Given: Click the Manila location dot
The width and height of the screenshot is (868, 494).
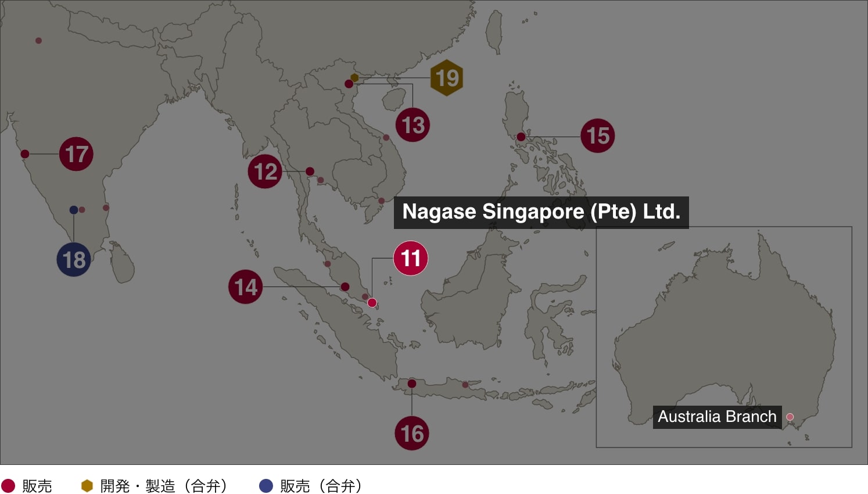Looking at the screenshot, I should [521, 137].
